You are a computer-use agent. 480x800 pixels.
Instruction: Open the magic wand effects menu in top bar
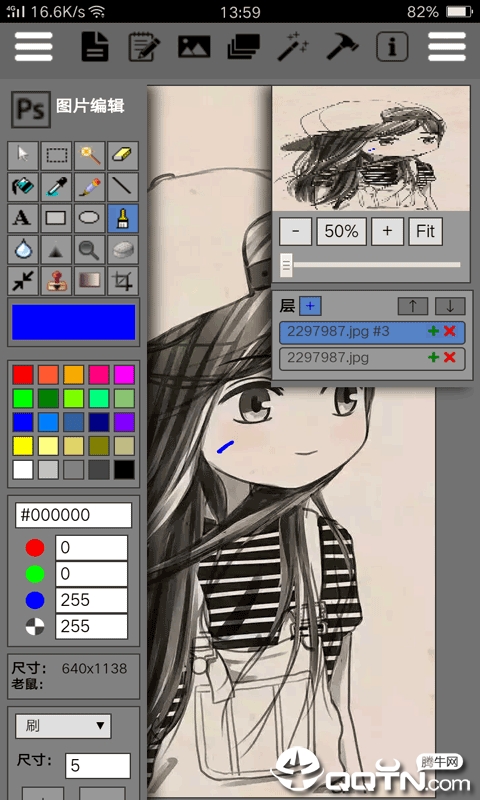pyautogui.click(x=293, y=46)
